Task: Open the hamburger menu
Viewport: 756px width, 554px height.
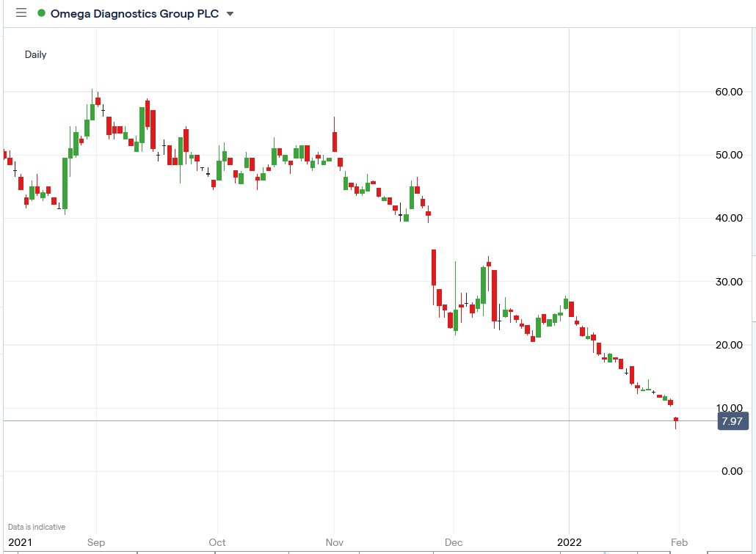Action: [21, 13]
